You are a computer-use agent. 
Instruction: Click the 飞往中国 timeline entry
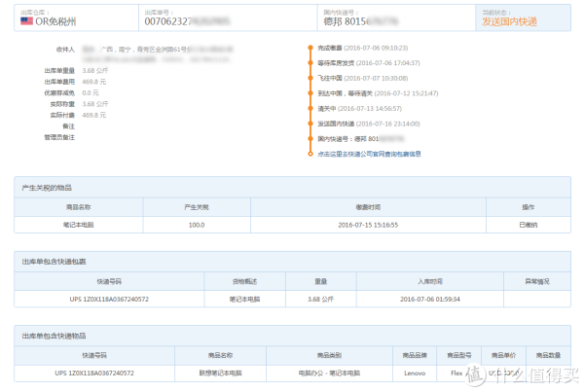point(362,78)
